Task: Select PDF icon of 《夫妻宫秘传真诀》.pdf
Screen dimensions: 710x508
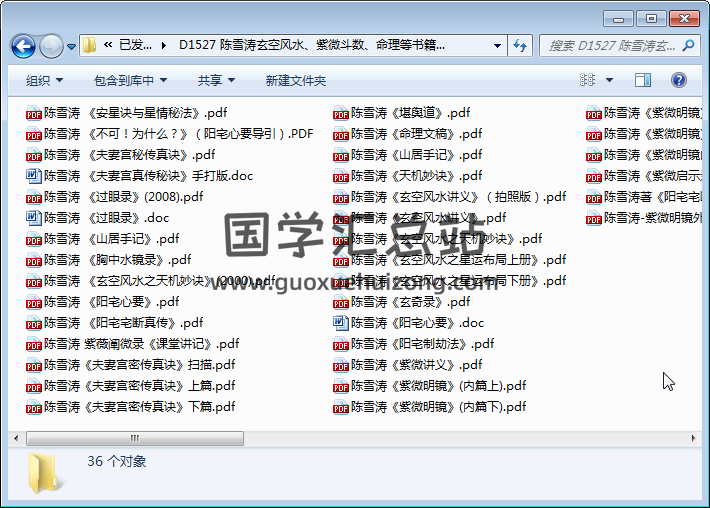Action: tap(34, 155)
